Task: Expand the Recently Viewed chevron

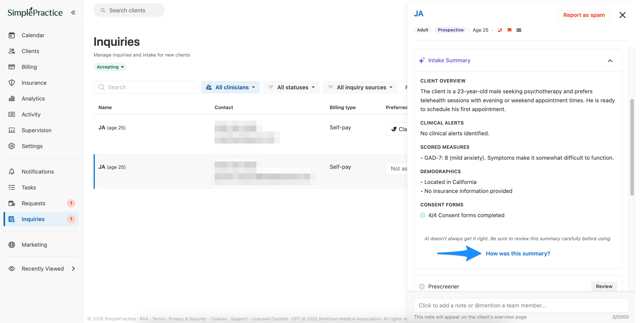Action: tap(73, 269)
